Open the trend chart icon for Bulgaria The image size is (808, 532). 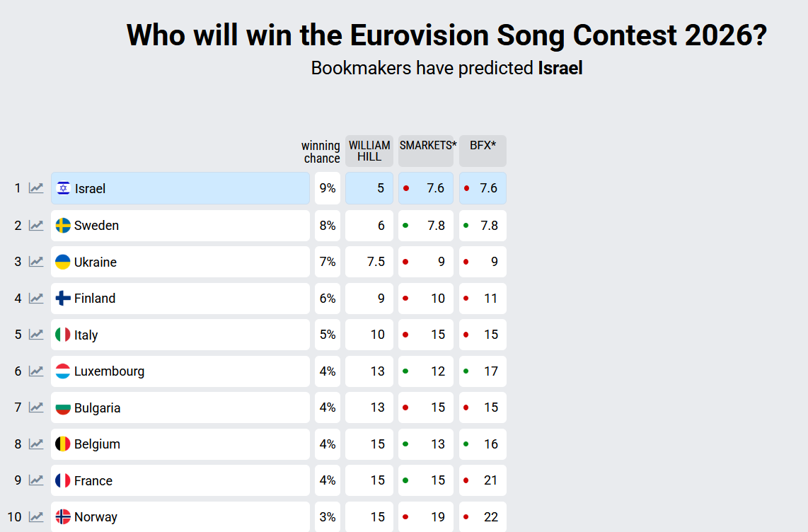36,407
